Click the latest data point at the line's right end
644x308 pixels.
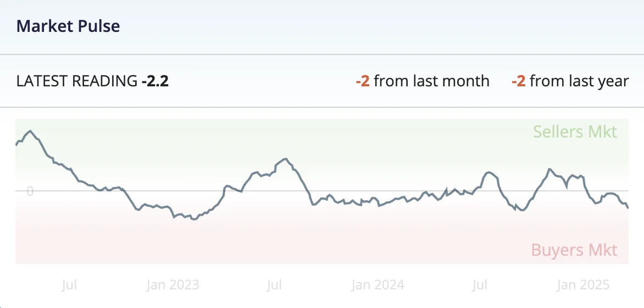628,207
